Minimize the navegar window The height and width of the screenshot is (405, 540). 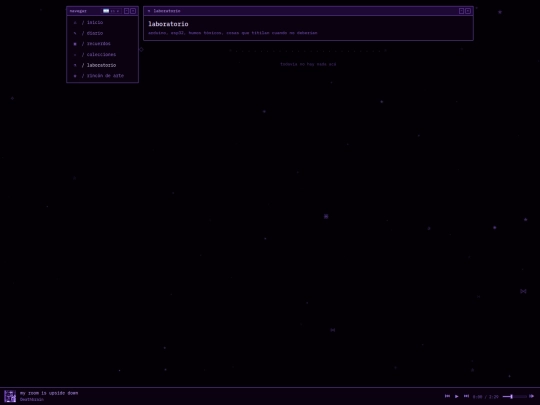click(126, 11)
